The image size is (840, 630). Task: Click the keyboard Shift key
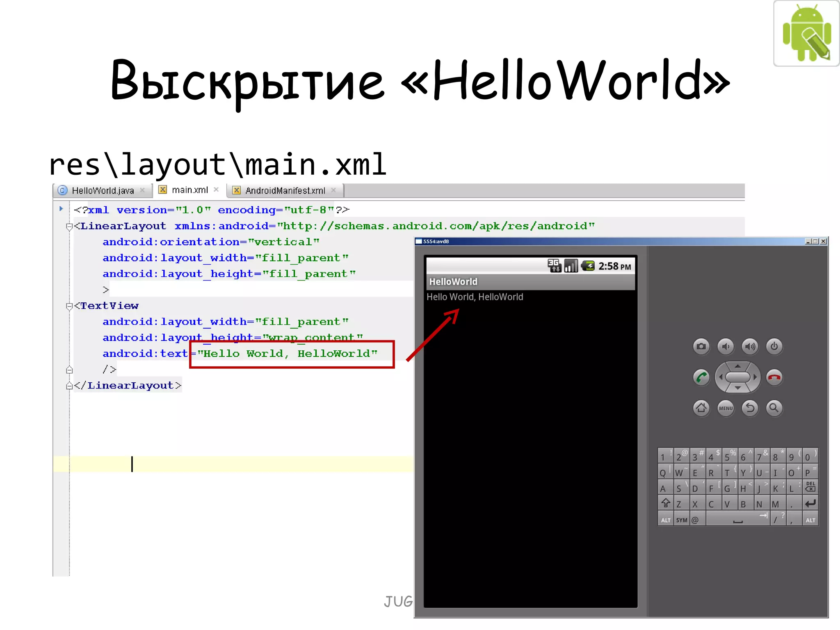point(665,503)
